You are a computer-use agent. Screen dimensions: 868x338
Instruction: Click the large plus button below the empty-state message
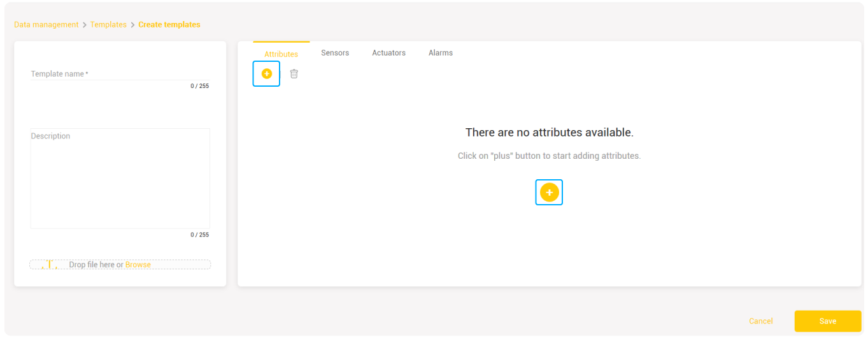click(549, 192)
